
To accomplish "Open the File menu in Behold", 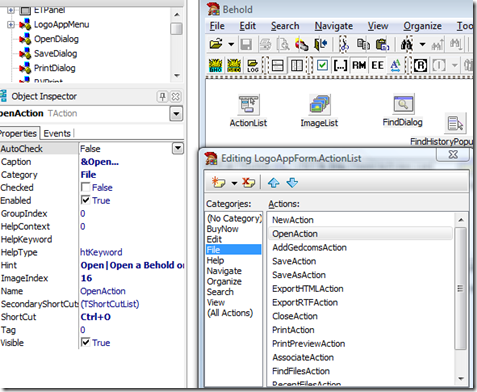I will pyautogui.click(x=217, y=26).
